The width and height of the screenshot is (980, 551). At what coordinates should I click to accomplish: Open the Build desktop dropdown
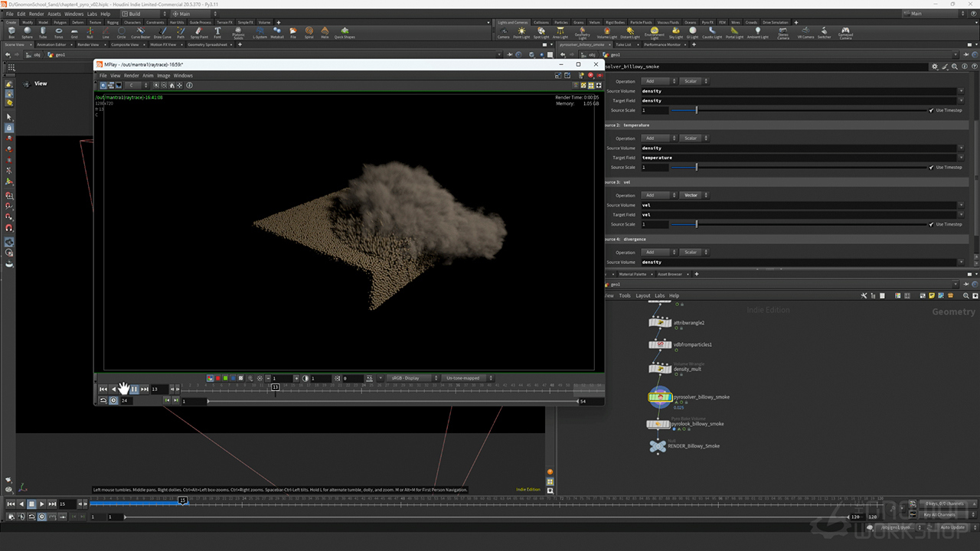click(x=143, y=14)
